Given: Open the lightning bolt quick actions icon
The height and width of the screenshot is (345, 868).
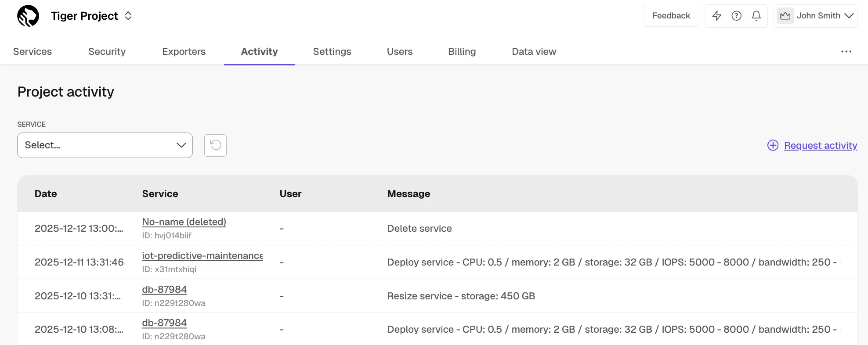Looking at the screenshot, I should pos(717,16).
